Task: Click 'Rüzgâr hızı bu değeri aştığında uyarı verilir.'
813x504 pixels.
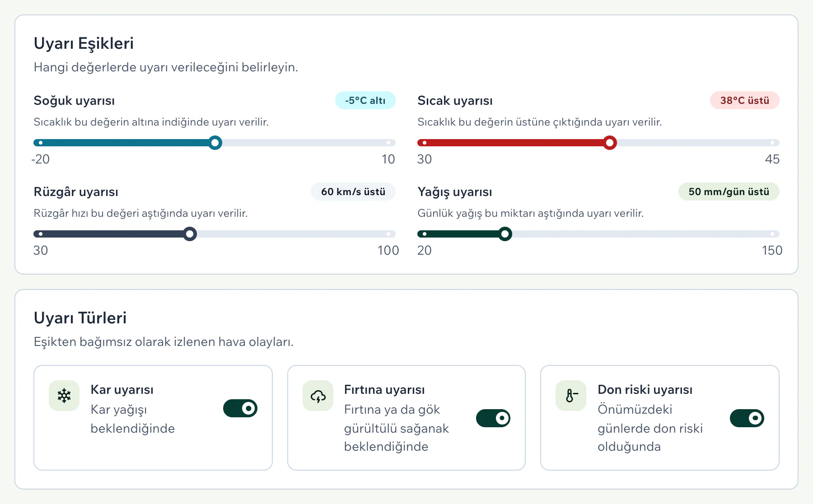Action: 140,213
